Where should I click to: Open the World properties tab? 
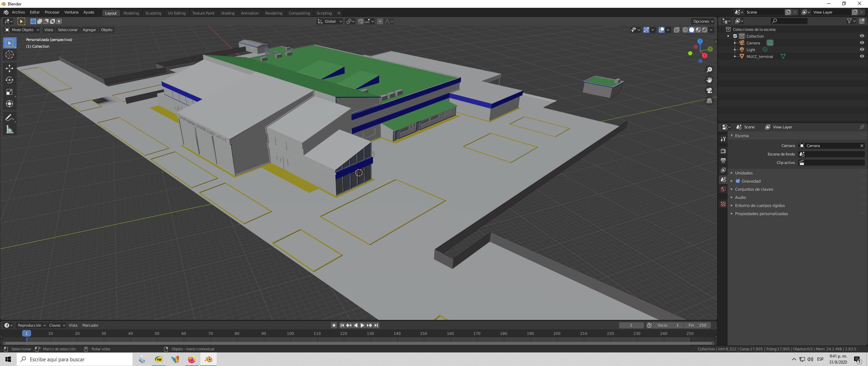723,189
